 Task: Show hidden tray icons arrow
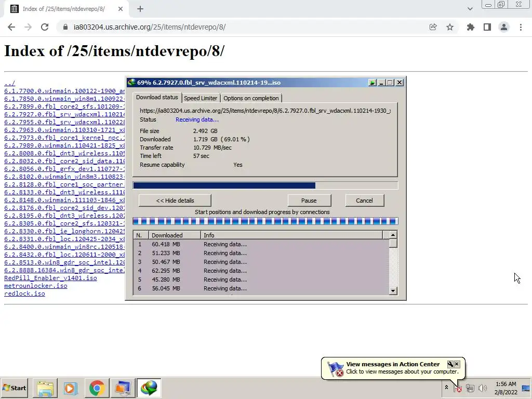(x=446, y=388)
